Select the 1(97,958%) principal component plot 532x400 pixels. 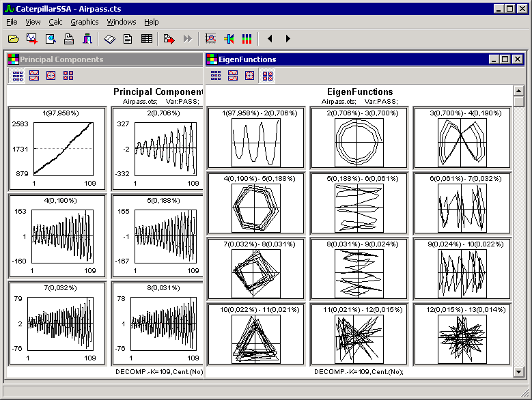(57, 148)
